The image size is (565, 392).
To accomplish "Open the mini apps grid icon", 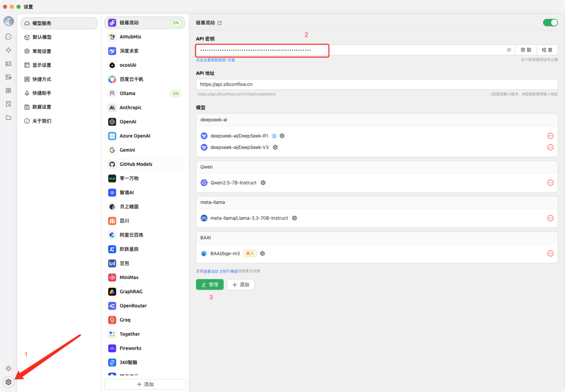I will [x=8, y=90].
